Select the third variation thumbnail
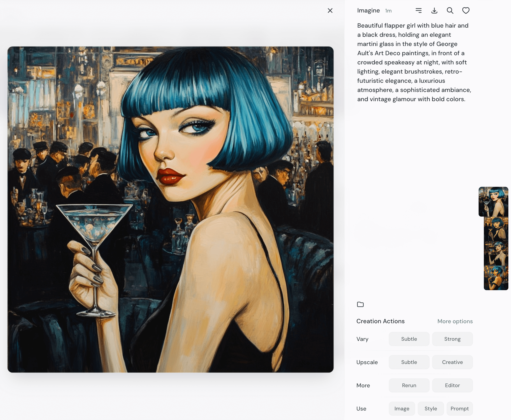This screenshot has height=420, width=511. coord(496,253)
